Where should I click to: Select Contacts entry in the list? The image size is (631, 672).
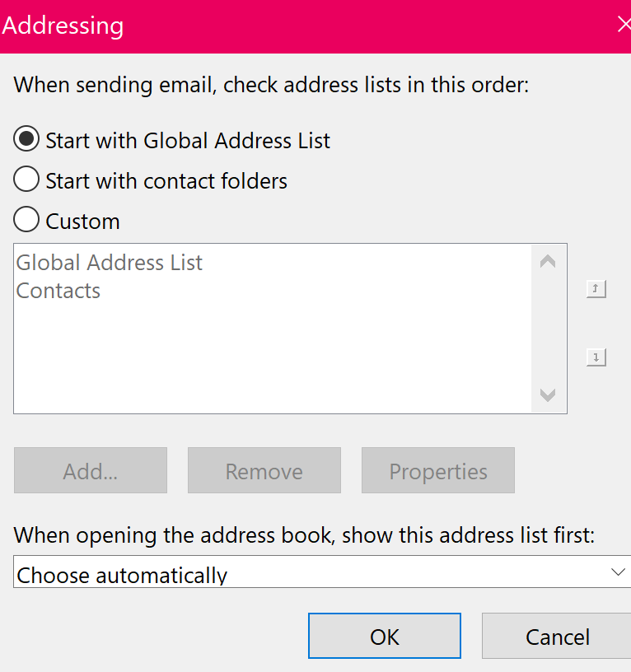[58, 291]
